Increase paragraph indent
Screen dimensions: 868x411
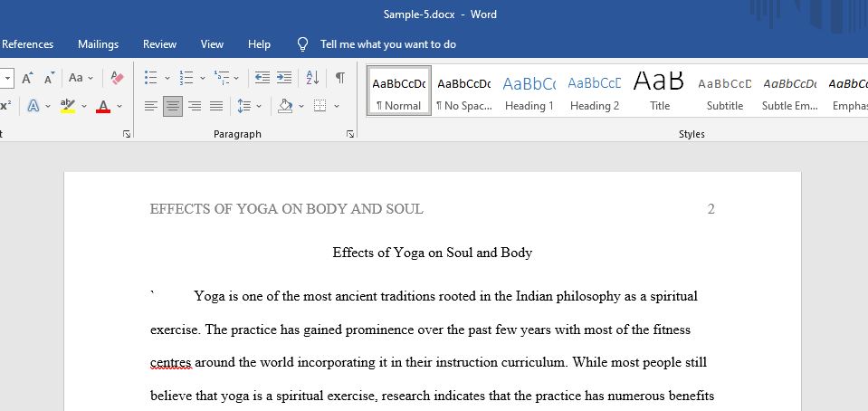284,78
